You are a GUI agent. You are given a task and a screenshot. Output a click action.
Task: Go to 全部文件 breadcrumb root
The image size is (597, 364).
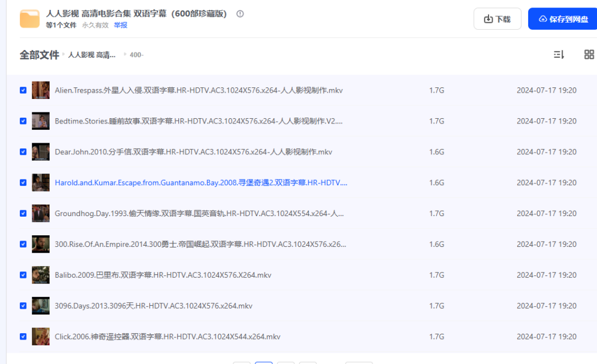point(39,55)
